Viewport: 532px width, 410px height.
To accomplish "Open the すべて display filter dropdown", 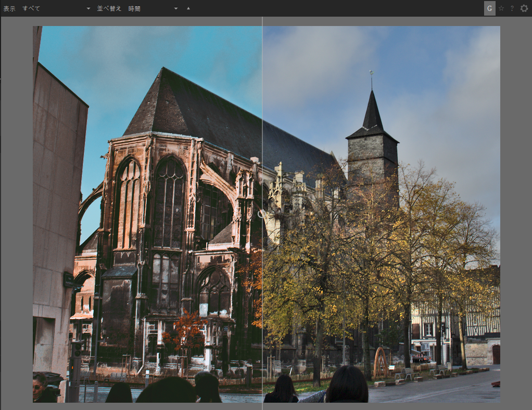I will point(52,8).
